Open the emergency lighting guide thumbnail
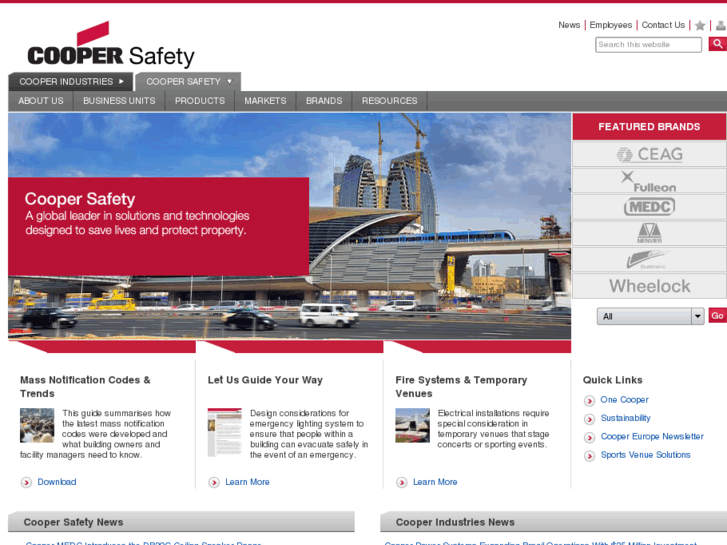 click(x=225, y=432)
